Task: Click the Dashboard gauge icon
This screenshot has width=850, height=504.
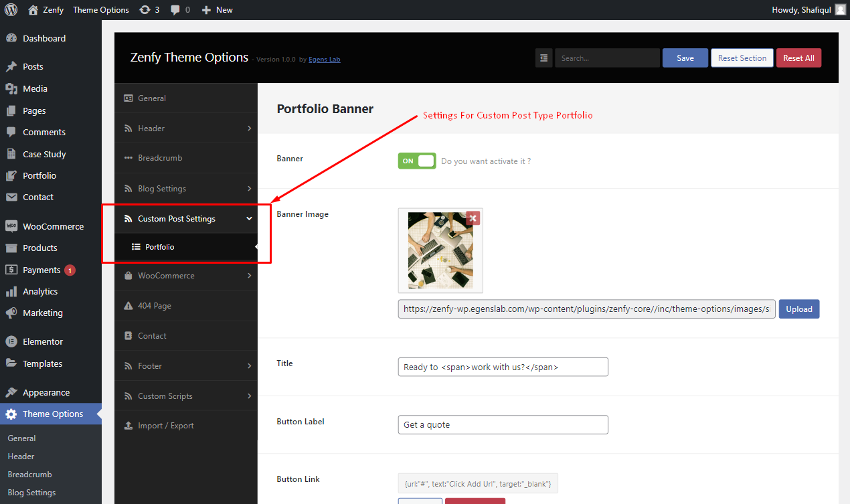Action: coord(11,39)
